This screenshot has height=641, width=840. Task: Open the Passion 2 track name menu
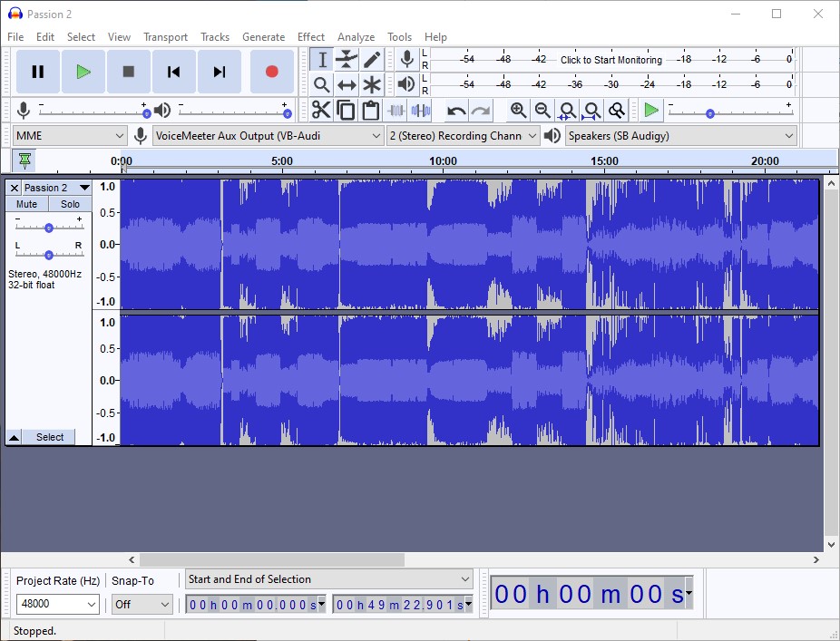tap(56, 188)
